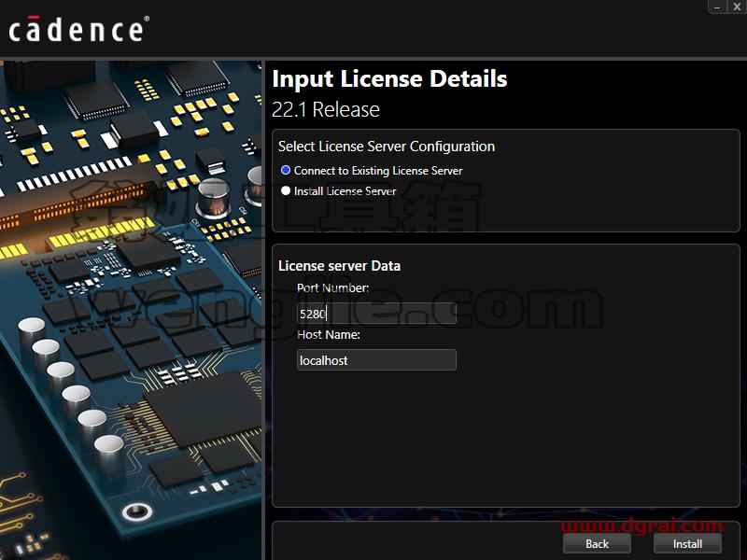Click the 'License server Data' heading
The width and height of the screenshot is (747, 560).
coord(339,266)
